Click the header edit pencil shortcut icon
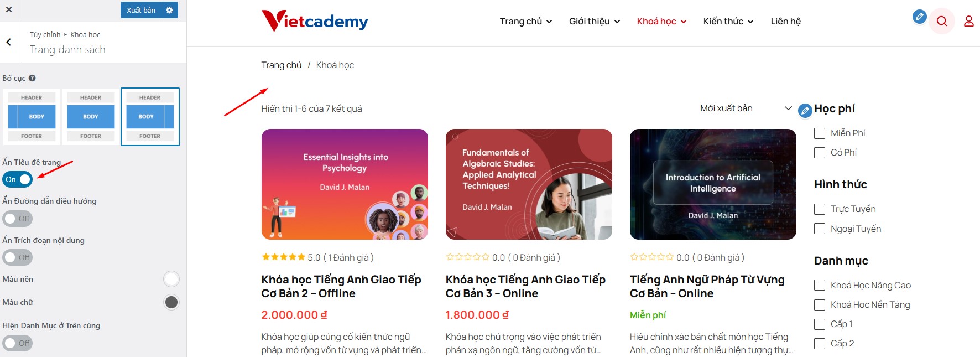The image size is (980, 357). pyautogui.click(x=920, y=17)
